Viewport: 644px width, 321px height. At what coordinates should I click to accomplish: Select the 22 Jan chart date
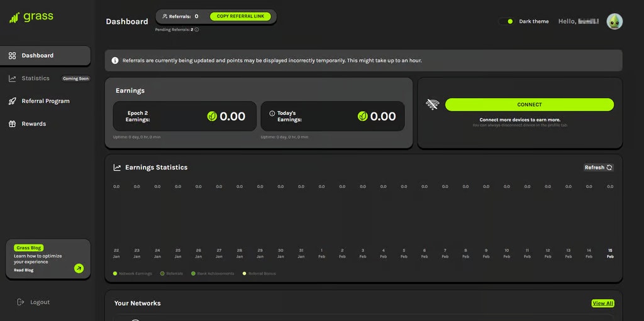coord(116,253)
